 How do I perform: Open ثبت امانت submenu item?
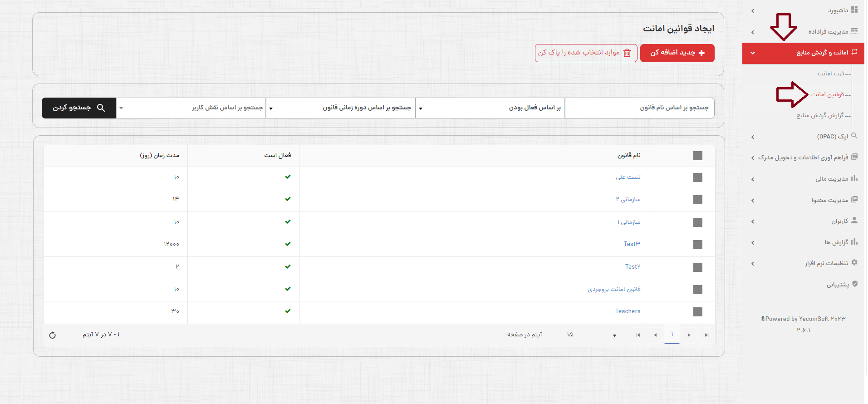tap(831, 74)
